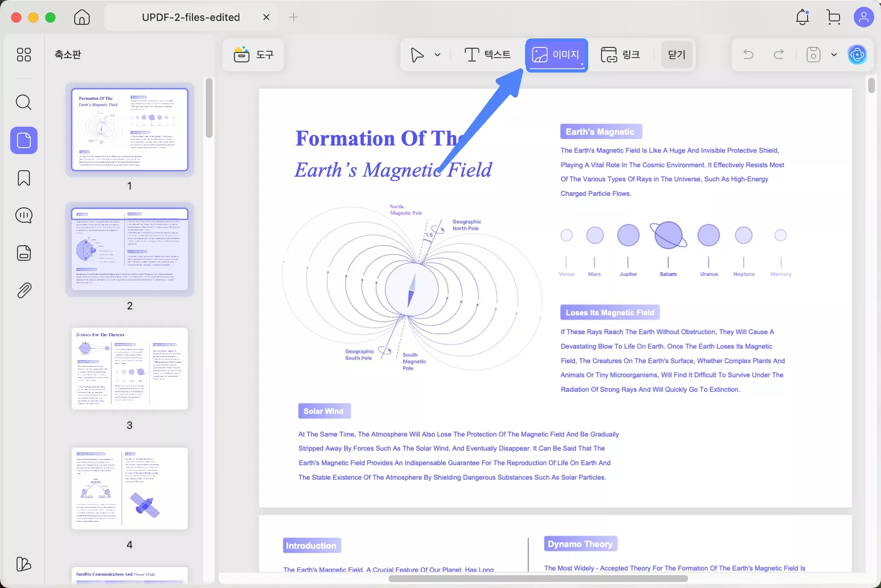The image size is (881, 588).
Task: Click the document horizontal scrollbar
Action: (538, 579)
